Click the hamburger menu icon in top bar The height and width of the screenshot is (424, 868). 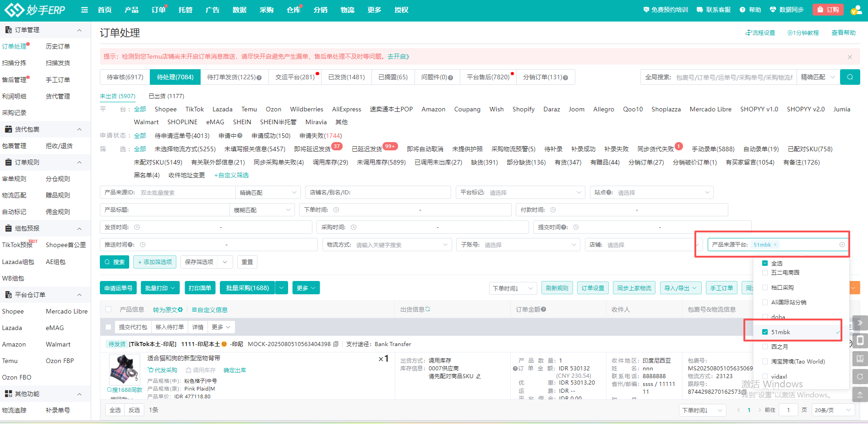[84, 10]
